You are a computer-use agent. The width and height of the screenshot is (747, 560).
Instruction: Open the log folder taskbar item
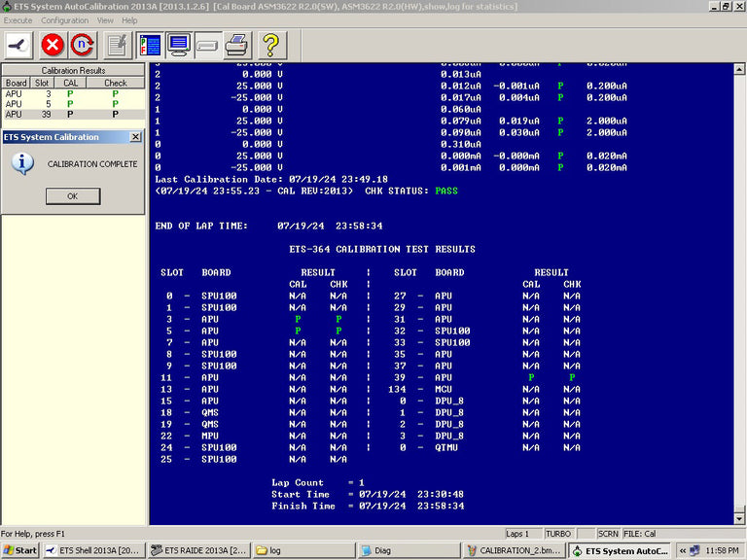(x=303, y=550)
